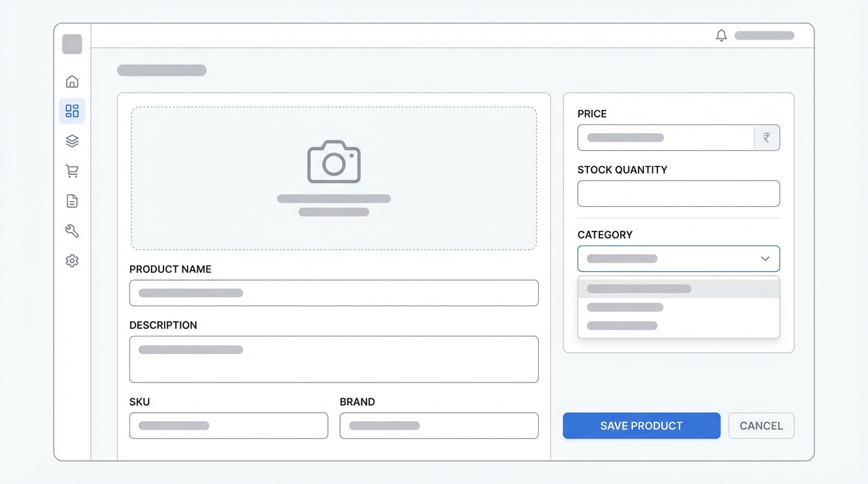
Task: Click the user name placeholder beside bell
Action: 764,35
